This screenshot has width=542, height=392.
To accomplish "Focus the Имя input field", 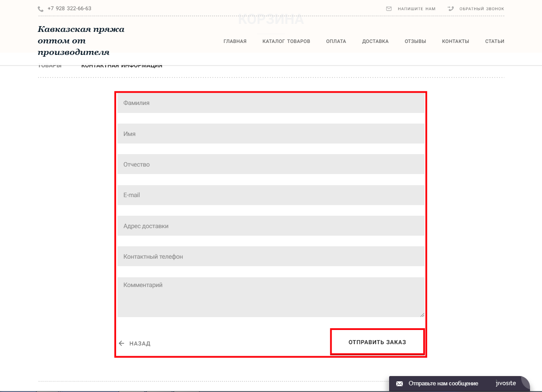I will [271, 133].
